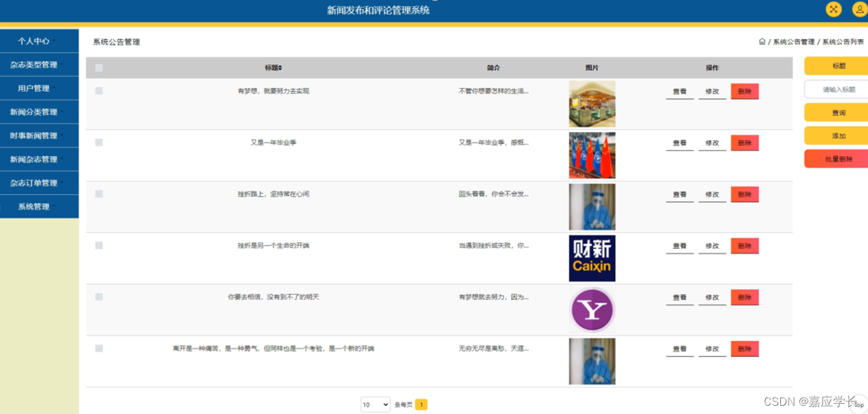Open the purple Y logo thumbnail
Screen dimensions: 868x414
tap(592, 310)
